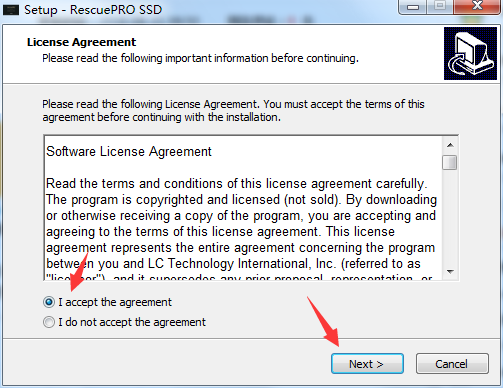Click the 'I accept the agreement' label text
Image resolution: width=503 pixels, height=388 pixels.
pyautogui.click(x=115, y=302)
